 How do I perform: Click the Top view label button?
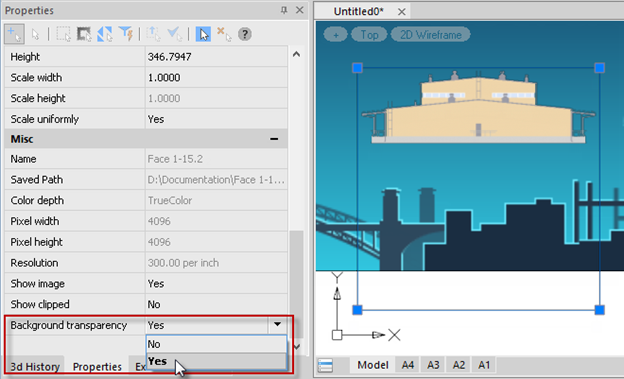(369, 35)
